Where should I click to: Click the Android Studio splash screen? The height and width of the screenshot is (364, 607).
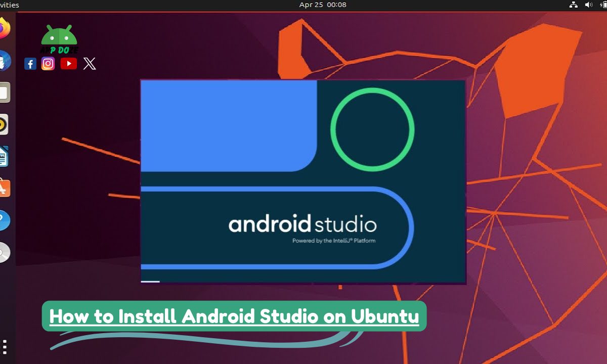click(303, 181)
